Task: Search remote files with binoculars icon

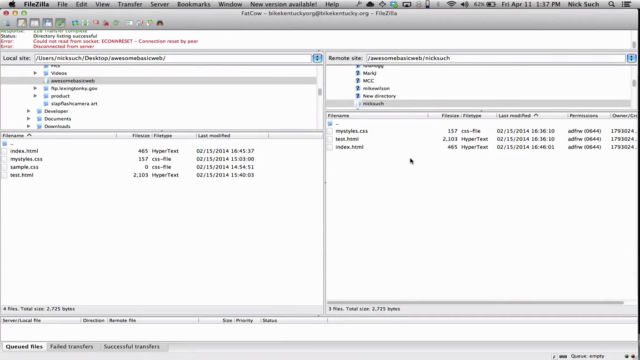Action: pyautogui.click(x=160, y=23)
